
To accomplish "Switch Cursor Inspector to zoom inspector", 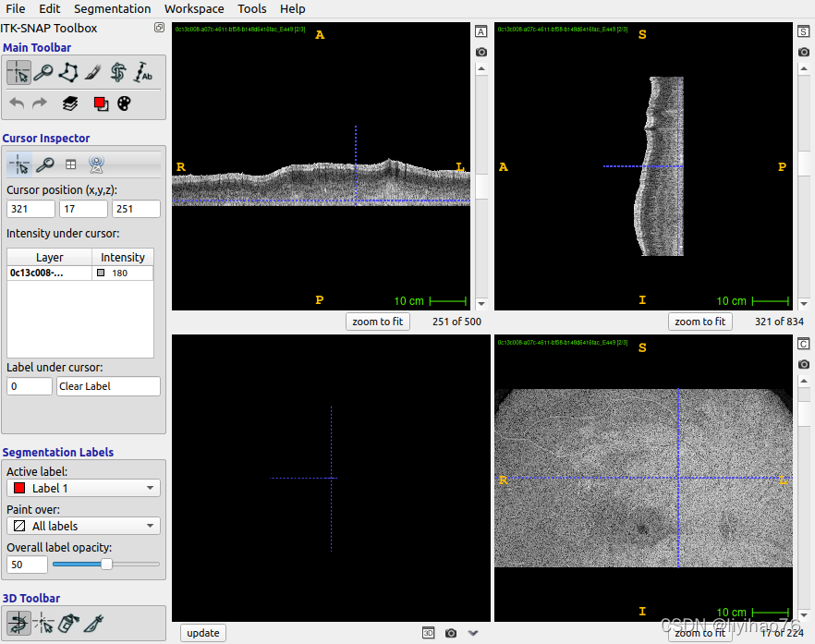I will [44, 164].
